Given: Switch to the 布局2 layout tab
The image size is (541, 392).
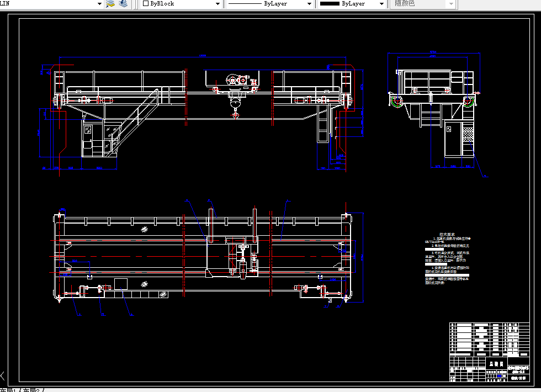Looking at the screenshot, I should point(33,390).
